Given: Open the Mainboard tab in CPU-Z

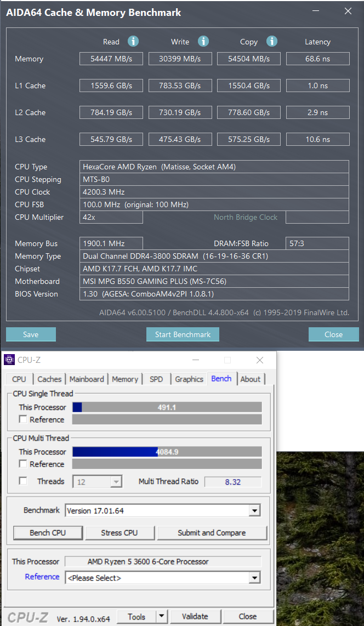Looking at the screenshot, I should (x=87, y=379).
